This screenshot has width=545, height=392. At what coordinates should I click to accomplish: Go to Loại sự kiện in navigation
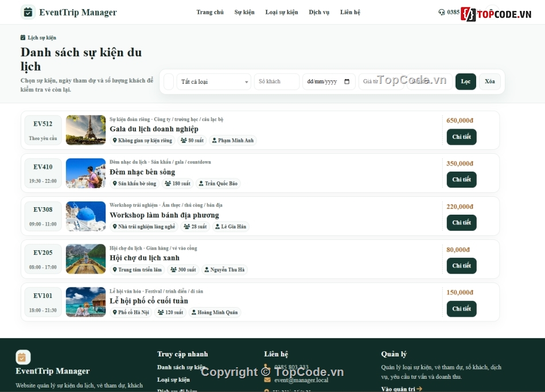(x=282, y=12)
